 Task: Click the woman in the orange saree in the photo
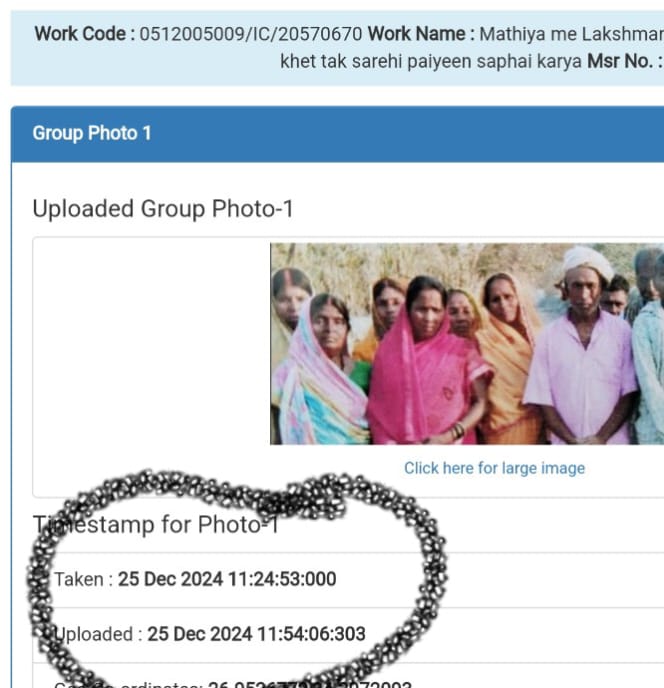point(509,355)
